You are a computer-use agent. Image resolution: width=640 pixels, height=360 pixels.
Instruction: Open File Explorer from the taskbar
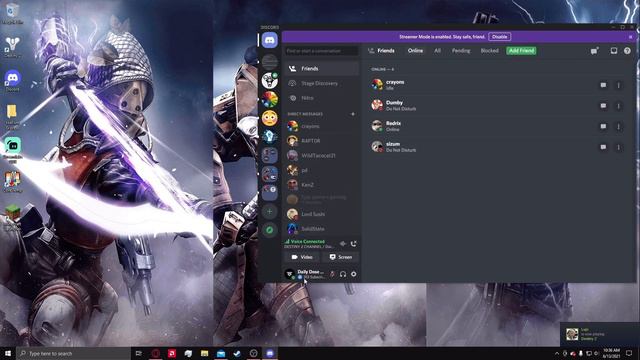(204, 353)
